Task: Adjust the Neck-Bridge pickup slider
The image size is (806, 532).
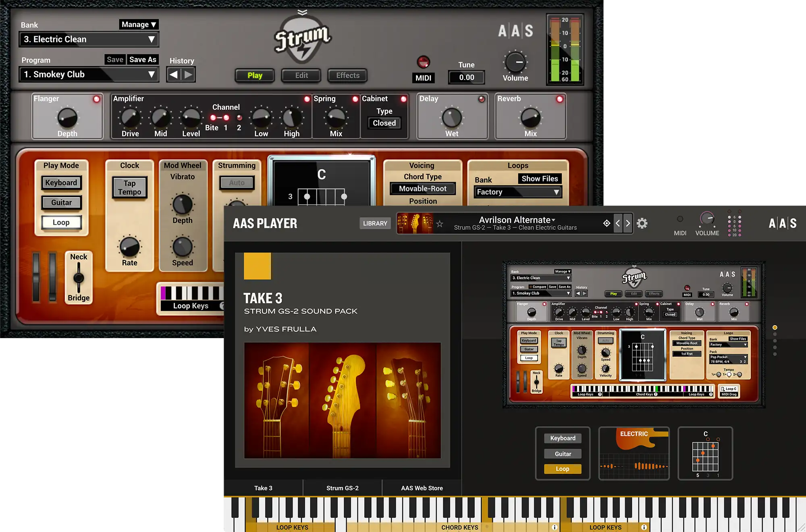Action: [x=79, y=278]
